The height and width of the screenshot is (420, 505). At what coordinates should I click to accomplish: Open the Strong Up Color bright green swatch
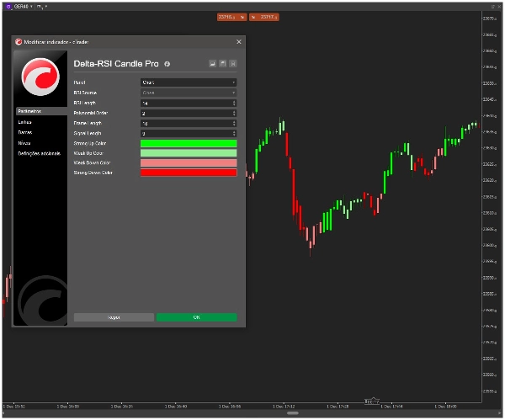[189, 143]
